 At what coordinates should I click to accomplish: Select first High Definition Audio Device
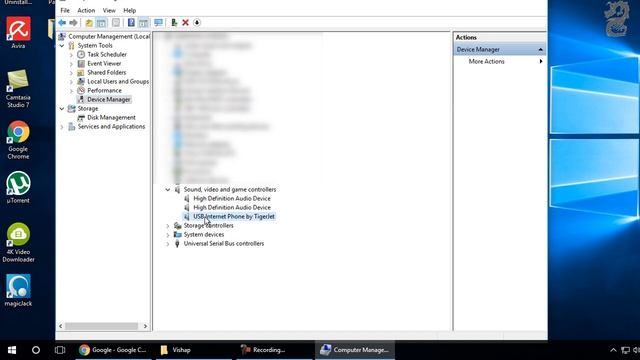point(232,198)
